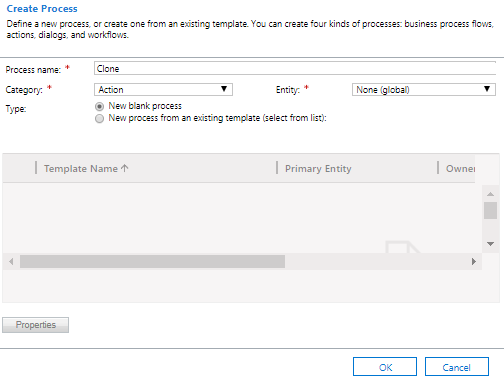
Task: Open the Entity dropdown showing None (global)
Action: [424, 90]
